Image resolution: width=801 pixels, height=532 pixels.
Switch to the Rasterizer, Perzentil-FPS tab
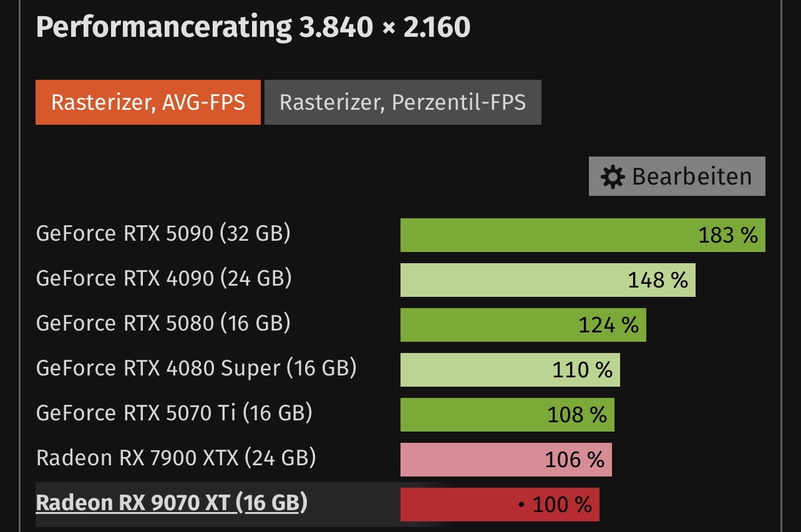[403, 102]
